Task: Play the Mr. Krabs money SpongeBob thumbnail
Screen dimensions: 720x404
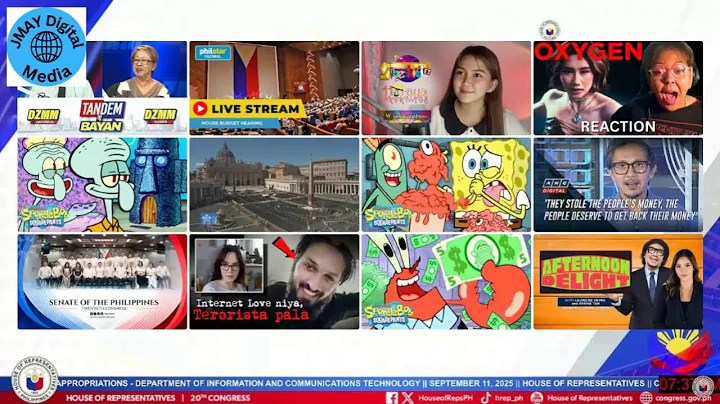Action: tap(446, 282)
